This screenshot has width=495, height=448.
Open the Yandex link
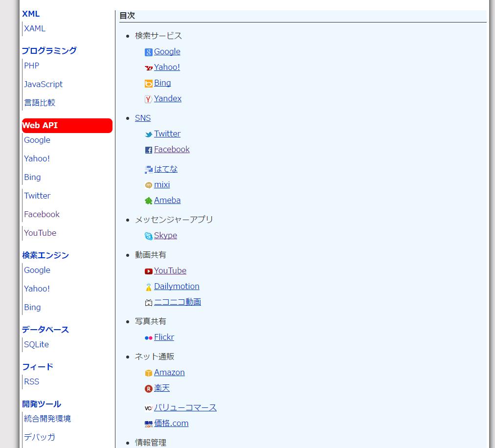click(x=168, y=98)
